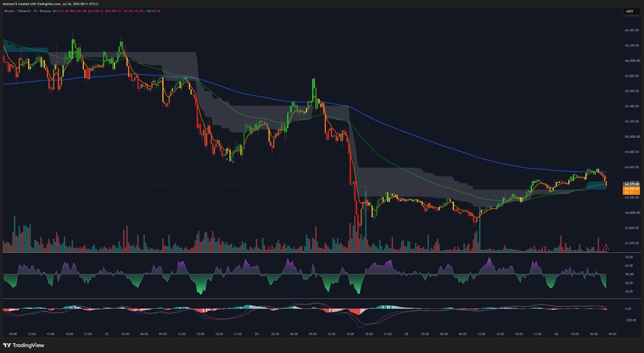Click the TradingView logo at bottom left
The width and height of the screenshot is (644, 353).
point(23,345)
